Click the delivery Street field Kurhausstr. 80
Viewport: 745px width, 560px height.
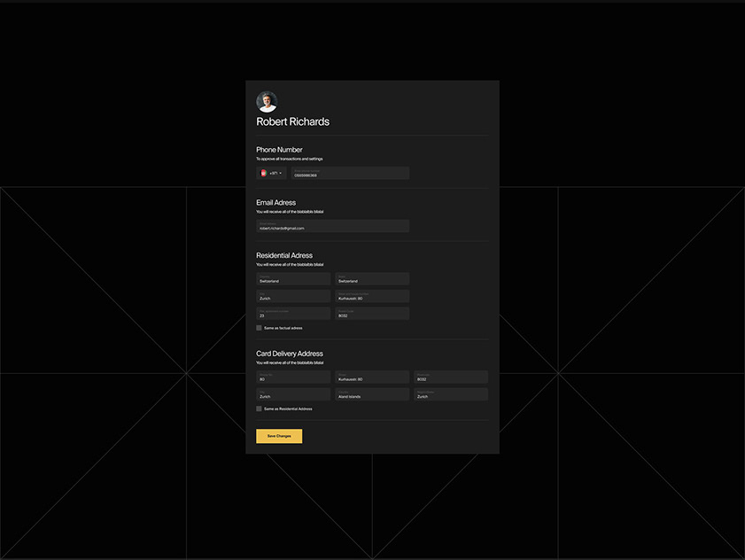372,377
